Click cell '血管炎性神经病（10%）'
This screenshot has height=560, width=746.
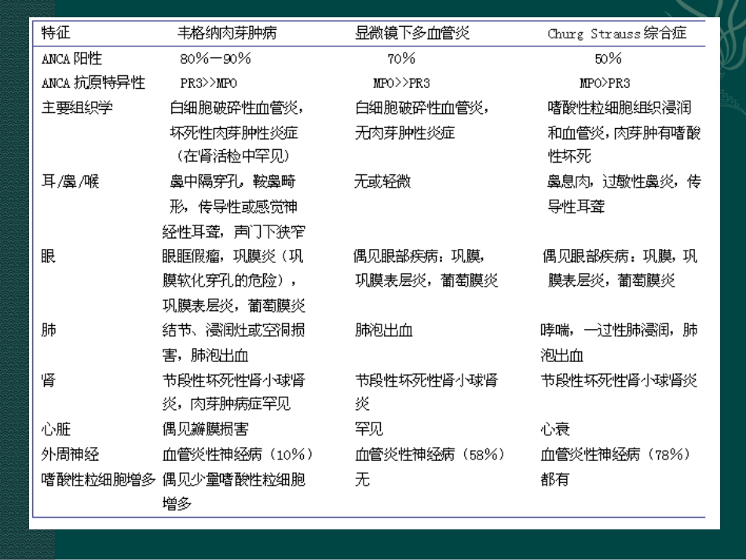(239, 455)
